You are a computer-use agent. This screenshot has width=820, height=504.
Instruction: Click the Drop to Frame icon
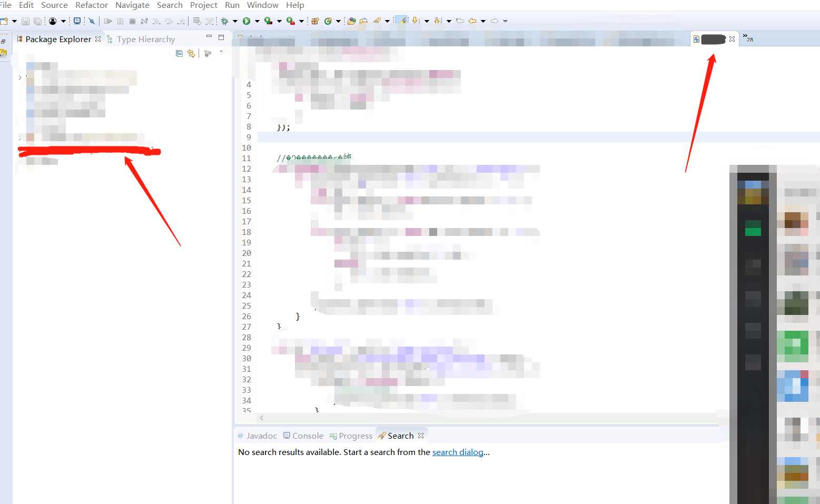(196, 21)
